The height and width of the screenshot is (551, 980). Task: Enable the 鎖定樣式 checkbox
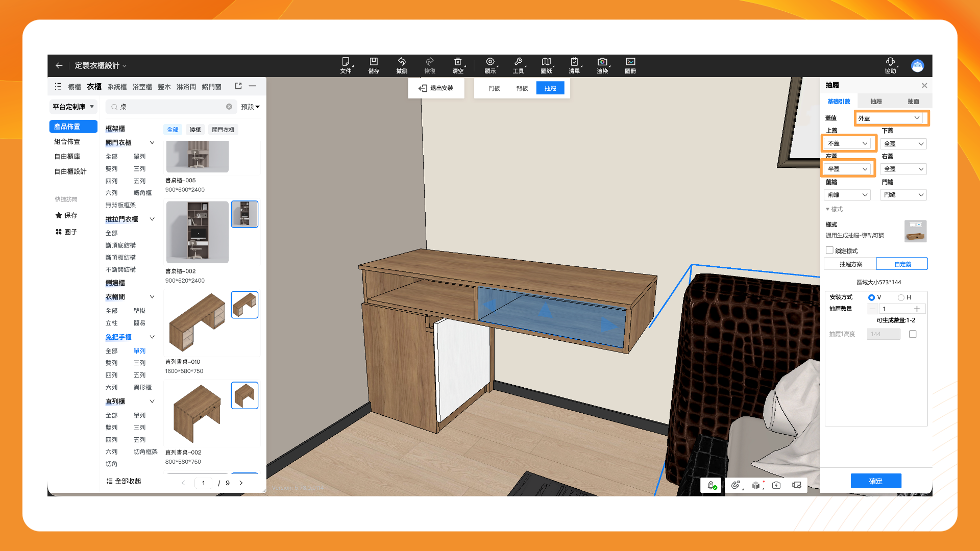[829, 250]
